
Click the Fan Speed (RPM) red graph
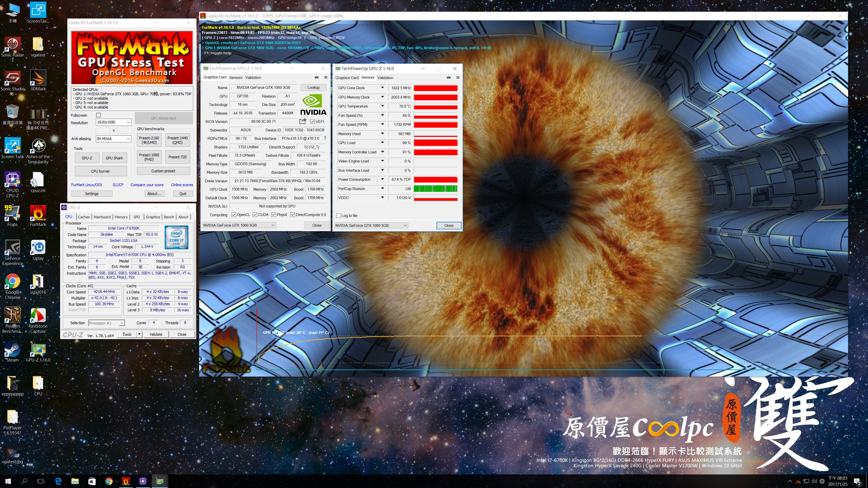pos(435,125)
